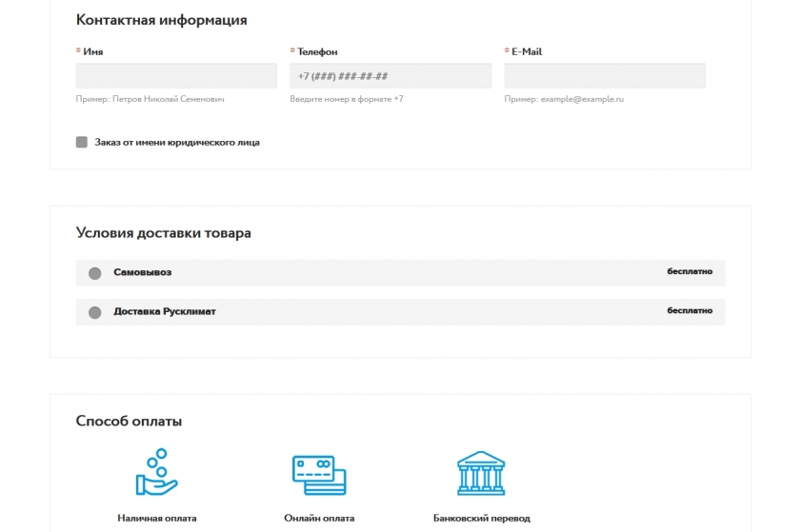Click hint 'Пример: example@example.ru'
The height and width of the screenshot is (532, 800).
coord(564,99)
